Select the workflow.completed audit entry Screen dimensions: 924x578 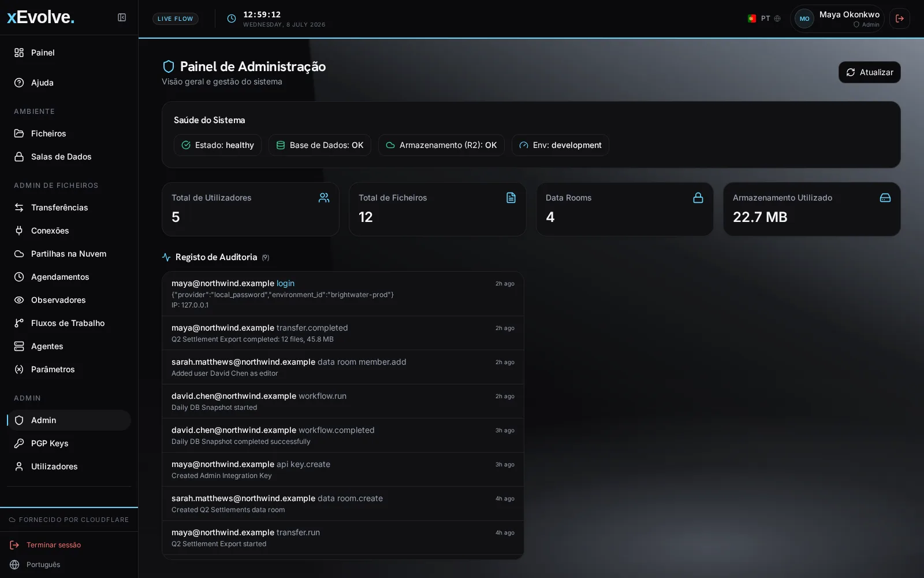click(x=343, y=435)
